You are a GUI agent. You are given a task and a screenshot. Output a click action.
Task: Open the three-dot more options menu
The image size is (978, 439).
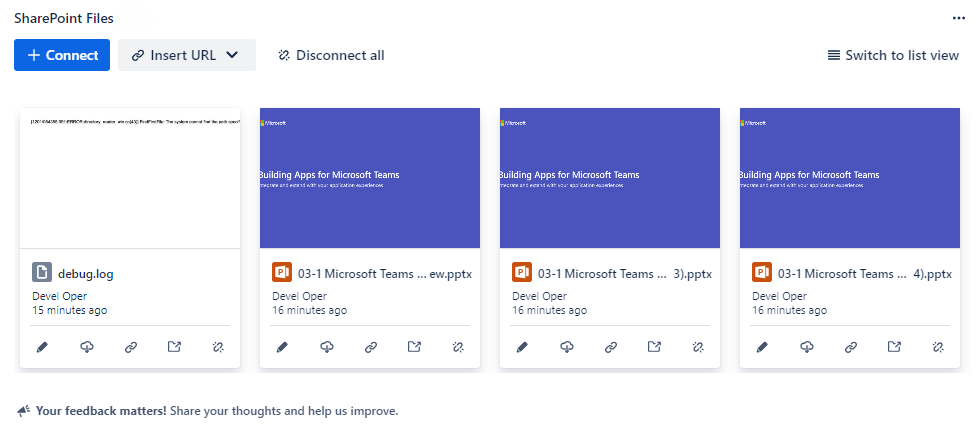point(959,18)
